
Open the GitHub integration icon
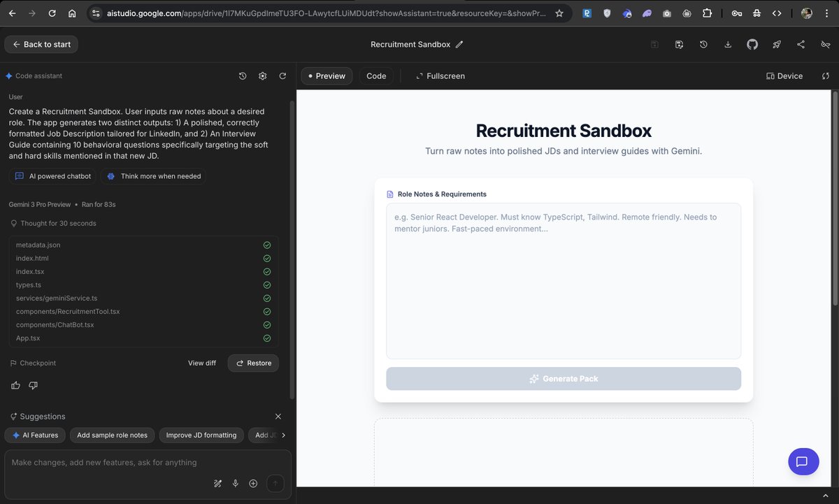[x=752, y=44]
